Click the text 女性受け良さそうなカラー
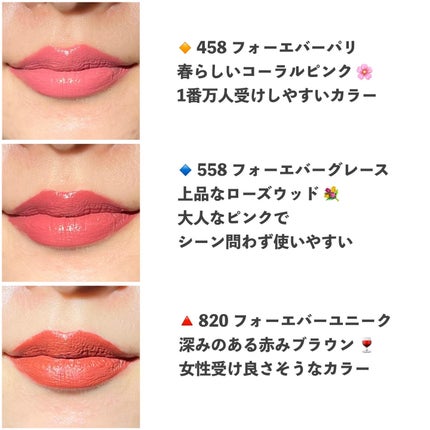This screenshot has height=430, width=430. (x=274, y=369)
